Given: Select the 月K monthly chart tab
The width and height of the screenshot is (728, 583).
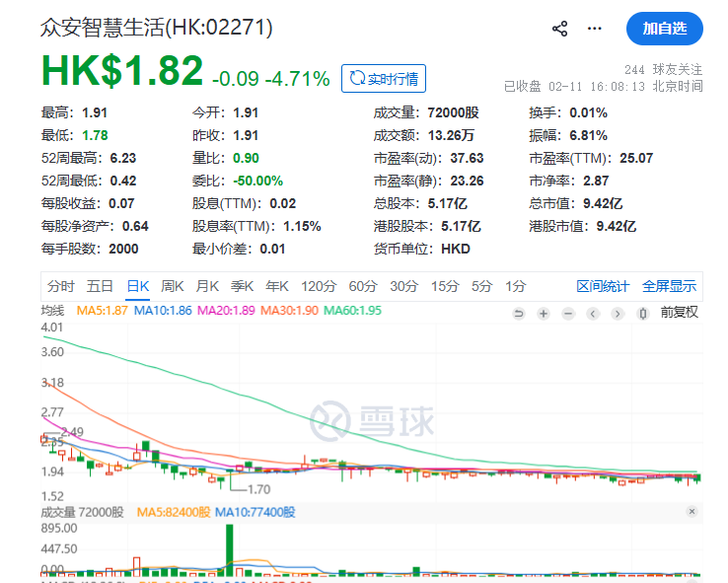Looking at the screenshot, I should (x=206, y=286).
